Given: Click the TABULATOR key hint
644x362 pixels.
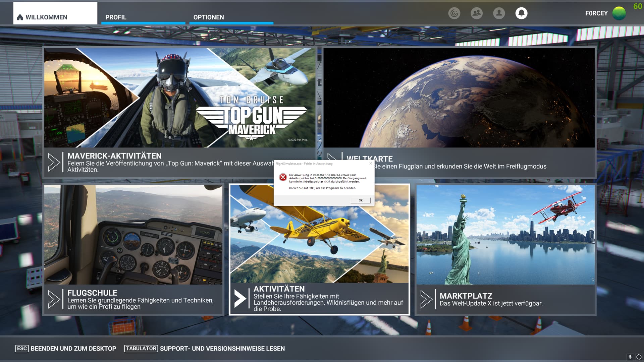Looking at the screenshot, I should (x=141, y=349).
